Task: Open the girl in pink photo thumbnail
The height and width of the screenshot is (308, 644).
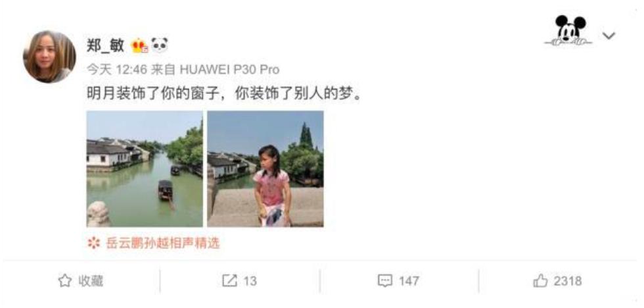Action: (x=265, y=168)
